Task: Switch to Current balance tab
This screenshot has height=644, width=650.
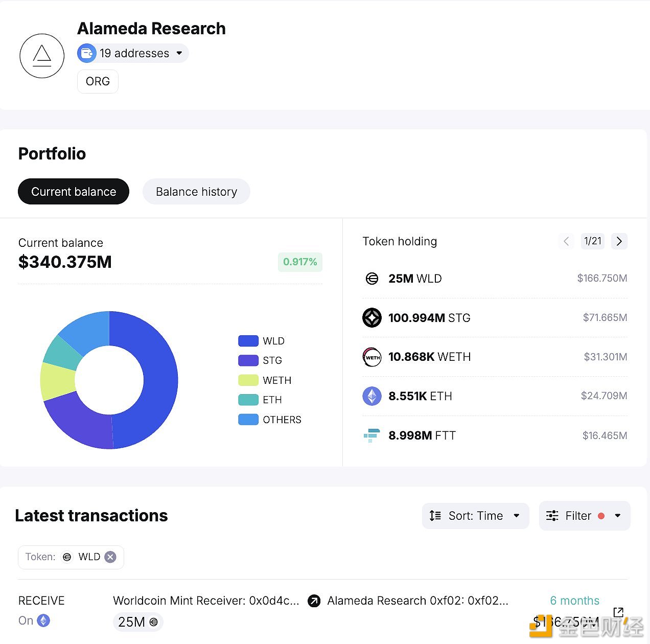Action: [x=74, y=192]
